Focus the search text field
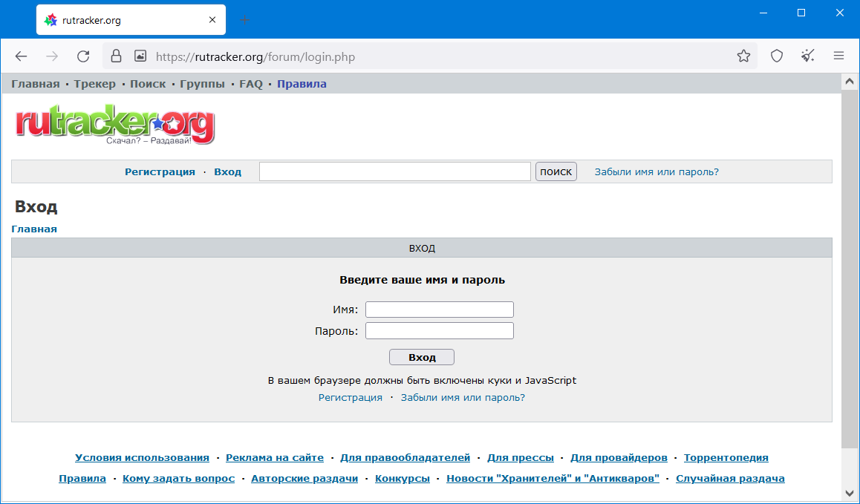Viewport: 860px width, 504px height. pos(395,171)
